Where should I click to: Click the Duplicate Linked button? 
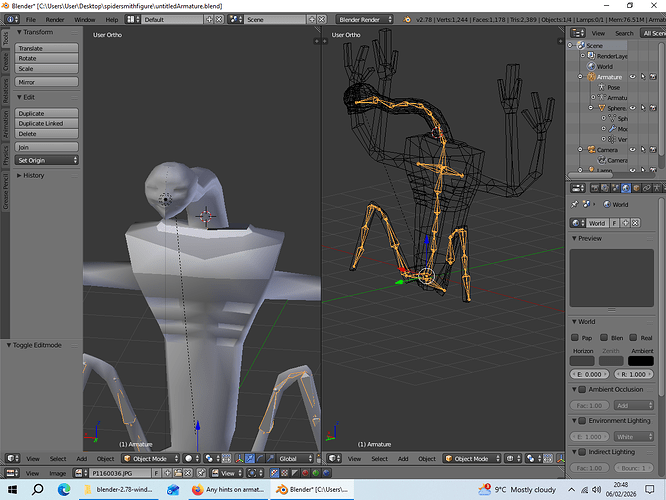pyautogui.click(x=47, y=123)
